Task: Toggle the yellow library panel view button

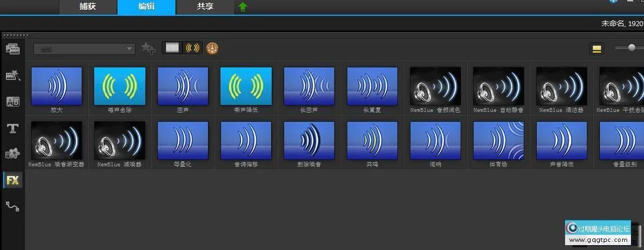Action: pyautogui.click(x=597, y=49)
